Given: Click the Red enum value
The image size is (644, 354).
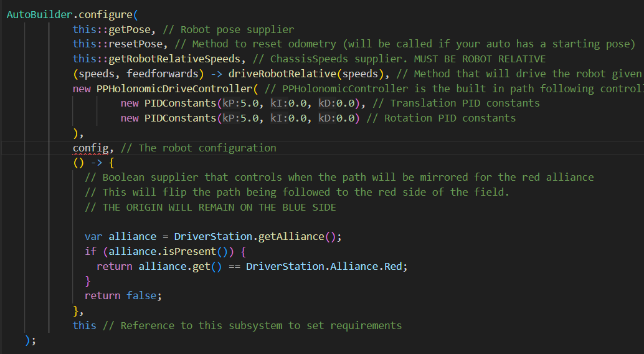Looking at the screenshot, I should click(393, 266).
